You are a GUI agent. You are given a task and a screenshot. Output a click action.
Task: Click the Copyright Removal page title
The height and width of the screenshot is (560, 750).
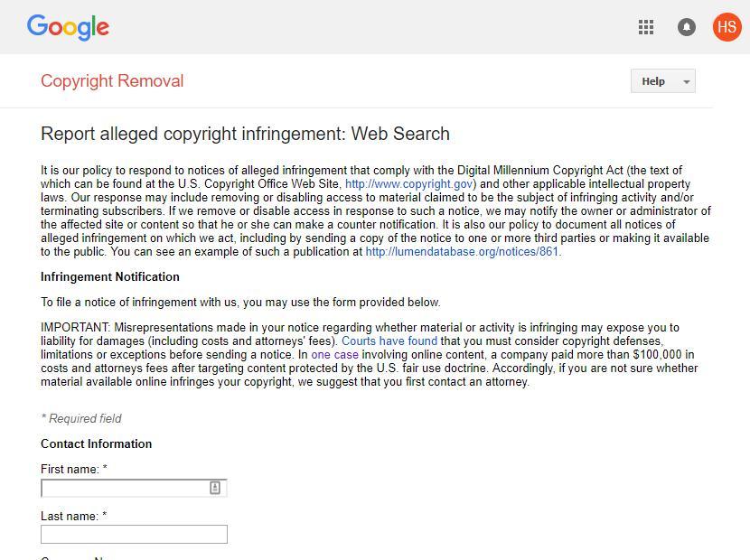(111, 80)
